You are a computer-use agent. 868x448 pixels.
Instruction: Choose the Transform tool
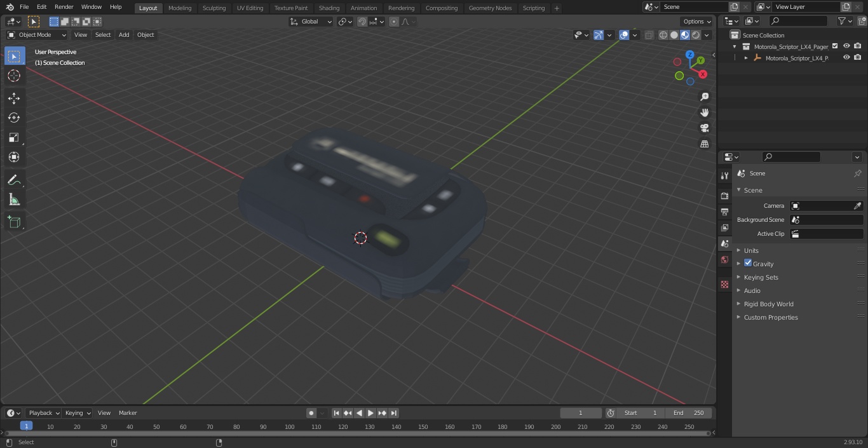click(x=14, y=157)
